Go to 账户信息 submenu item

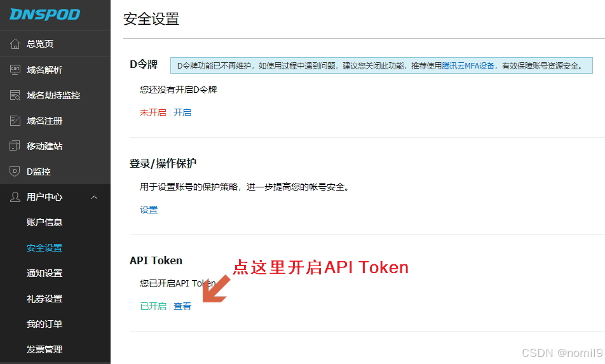click(x=44, y=222)
